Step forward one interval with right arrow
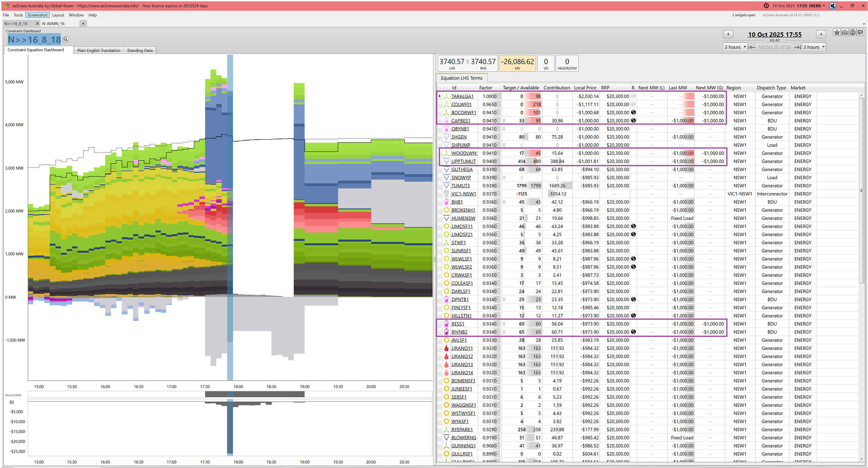Viewport: 868px width, 468px height. click(x=821, y=34)
